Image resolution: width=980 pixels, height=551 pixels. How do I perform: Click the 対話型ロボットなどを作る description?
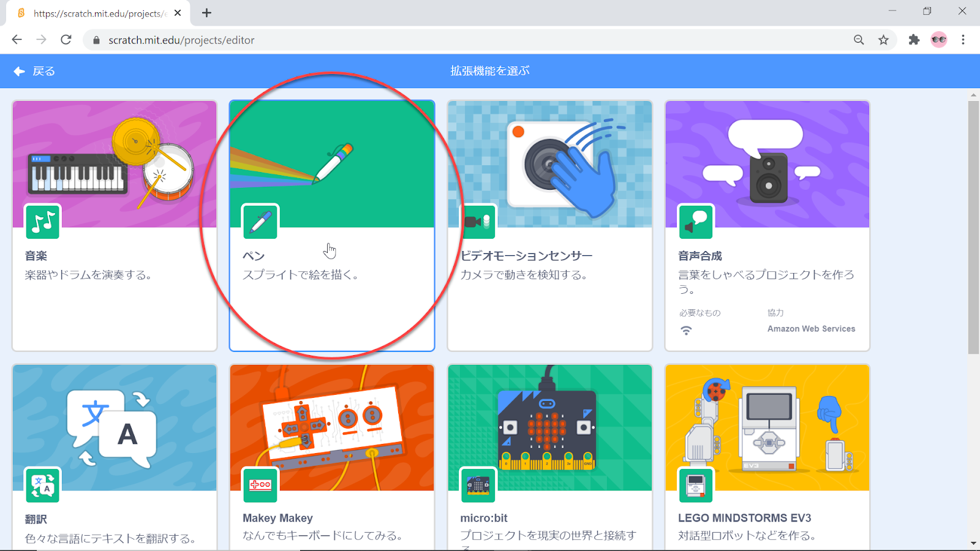[x=747, y=536]
